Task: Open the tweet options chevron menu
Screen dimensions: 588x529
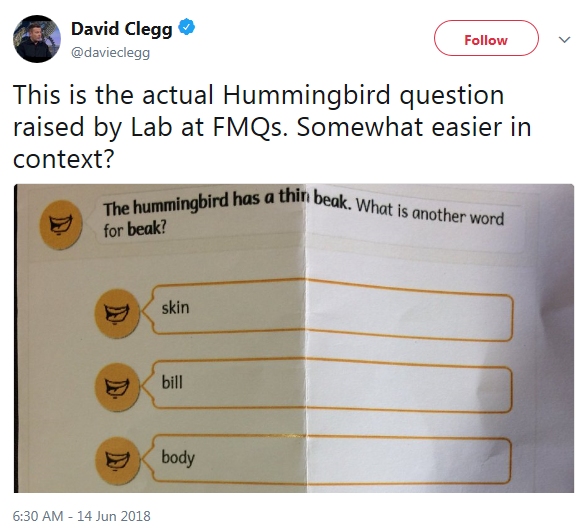Action: click(x=564, y=40)
